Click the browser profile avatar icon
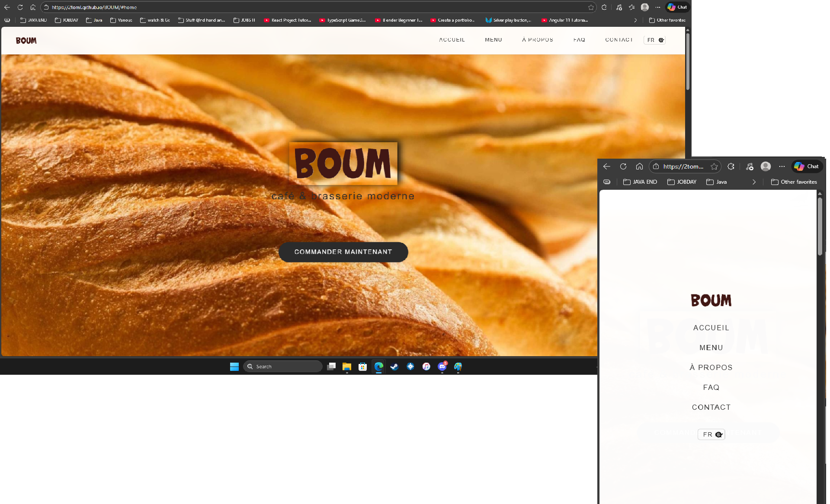The height and width of the screenshot is (504, 830). (x=645, y=7)
